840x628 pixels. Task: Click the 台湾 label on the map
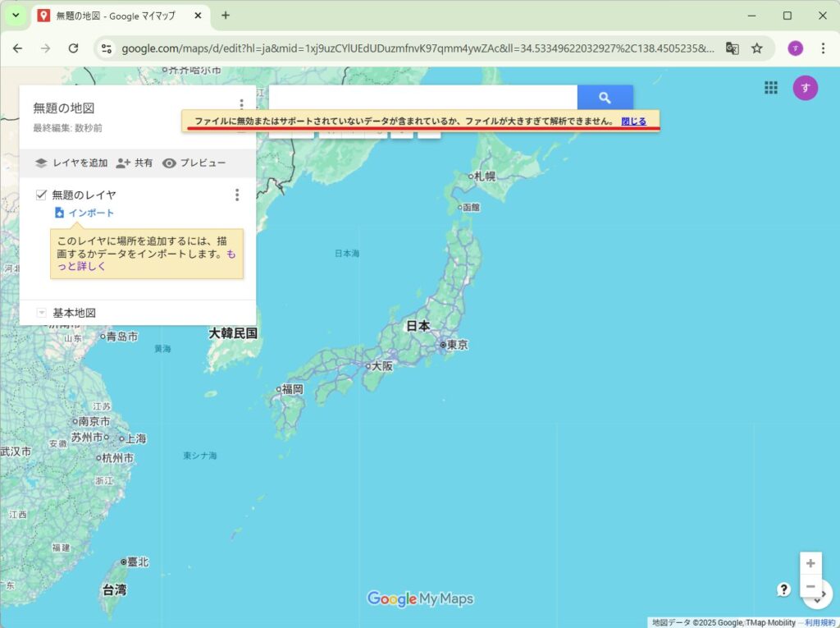point(115,590)
